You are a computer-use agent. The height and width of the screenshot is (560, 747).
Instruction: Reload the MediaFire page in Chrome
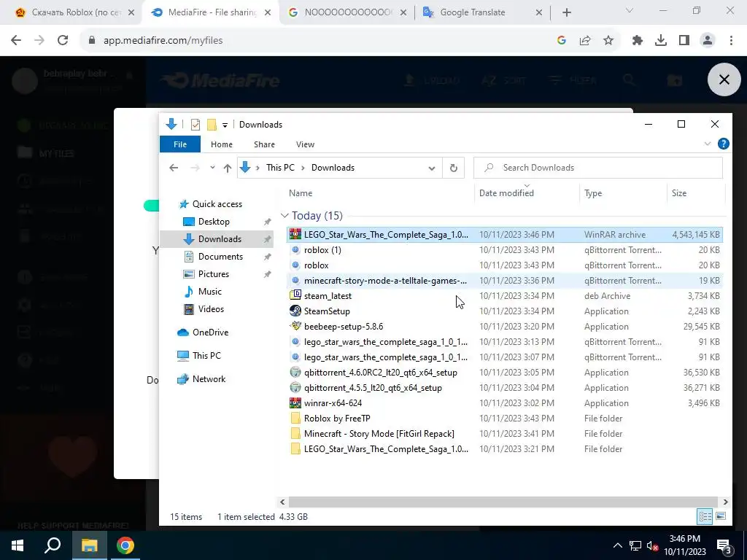pos(63,41)
